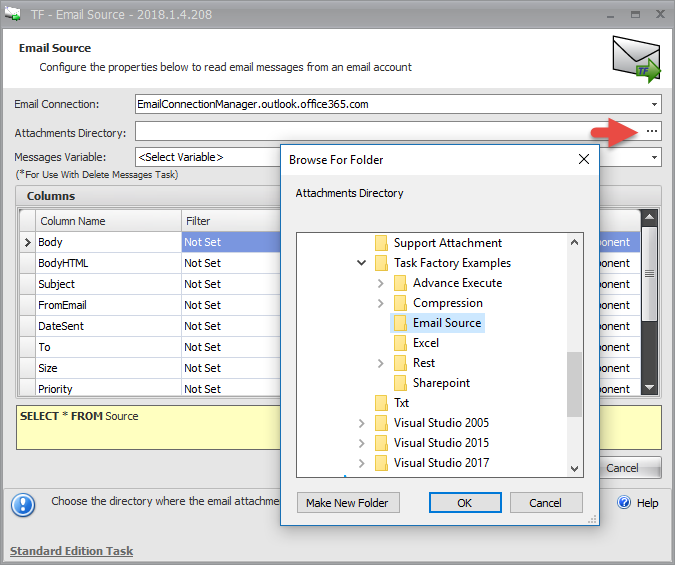
Task: Click the folder tree vertical scrollbar thumb
Action: [574, 384]
